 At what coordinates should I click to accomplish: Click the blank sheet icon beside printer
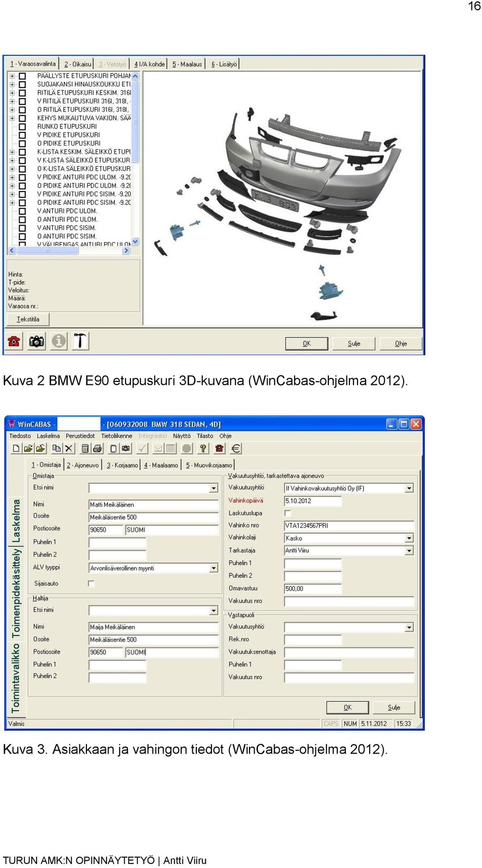[113, 449]
